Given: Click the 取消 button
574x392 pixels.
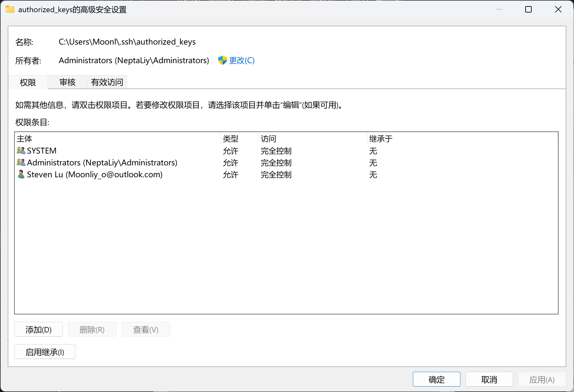Looking at the screenshot, I should coord(489,379).
